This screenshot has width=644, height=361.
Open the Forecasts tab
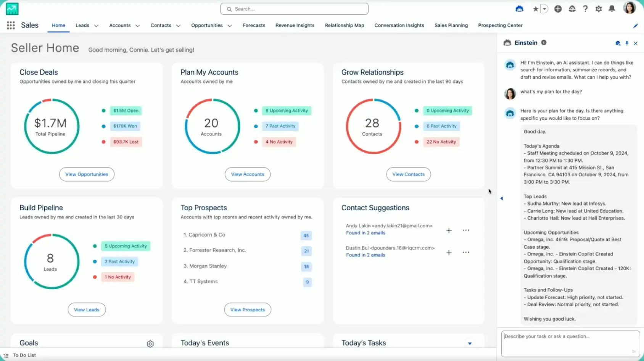pyautogui.click(x=254, y=25)
